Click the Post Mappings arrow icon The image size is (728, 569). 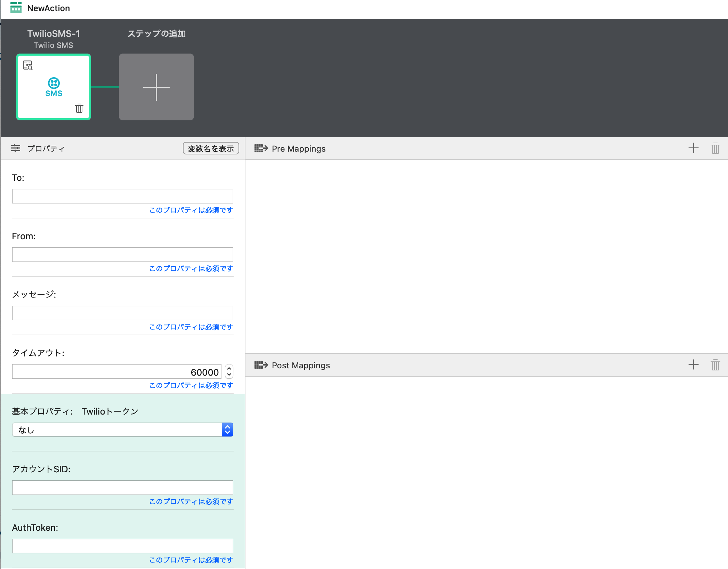261,365
